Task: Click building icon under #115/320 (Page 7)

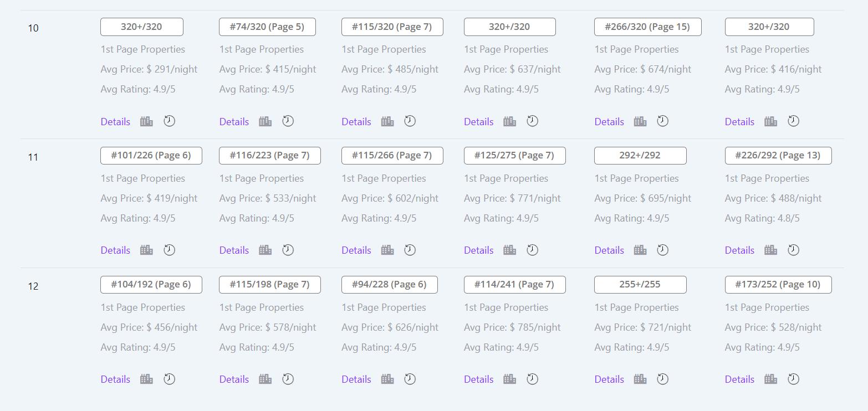Action: click(x=387, y=121)
